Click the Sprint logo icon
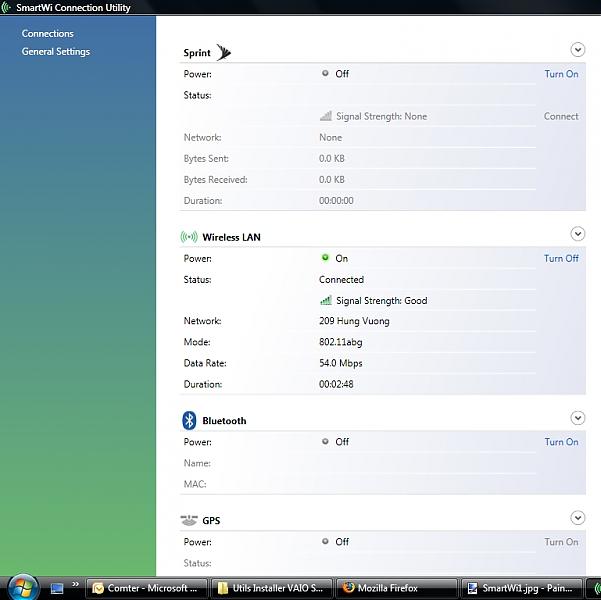The width and height of the screenshot is (601, 600). (x=223, y=52)
